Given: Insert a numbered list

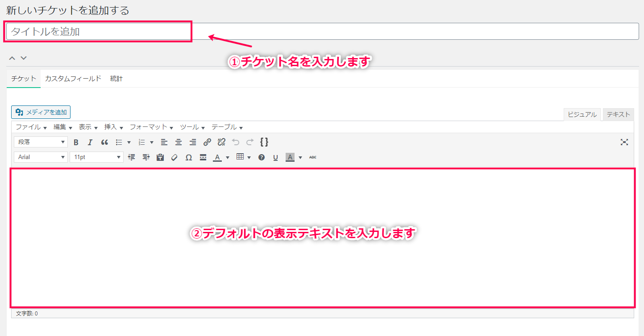Looking at the screenshot, I should [x=142, y=142].
